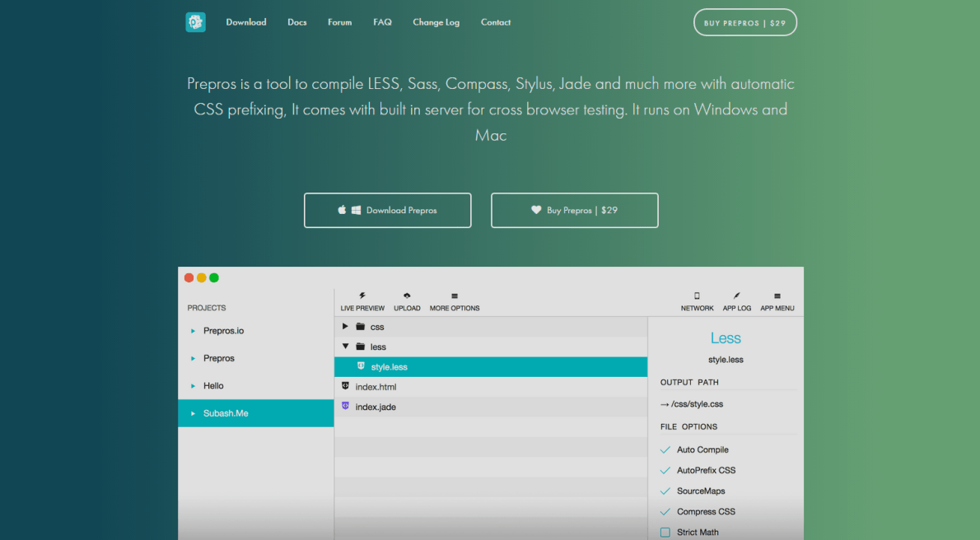The height and width of the screenshot is (540, 980).
Task: Expand the css folder arrow
Action: tap(345, 326)
